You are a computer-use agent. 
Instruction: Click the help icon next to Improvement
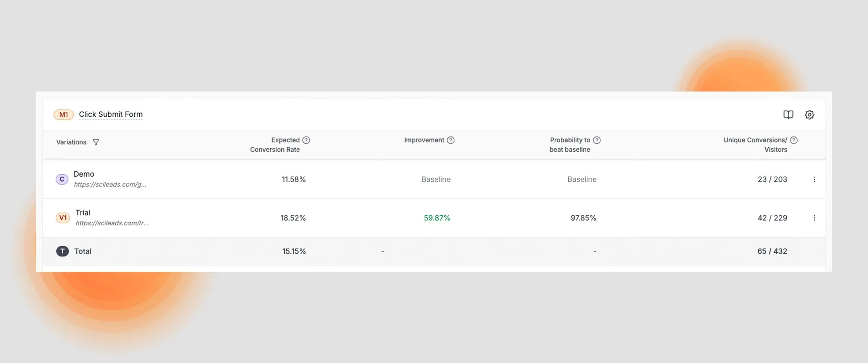click(450, 140)
